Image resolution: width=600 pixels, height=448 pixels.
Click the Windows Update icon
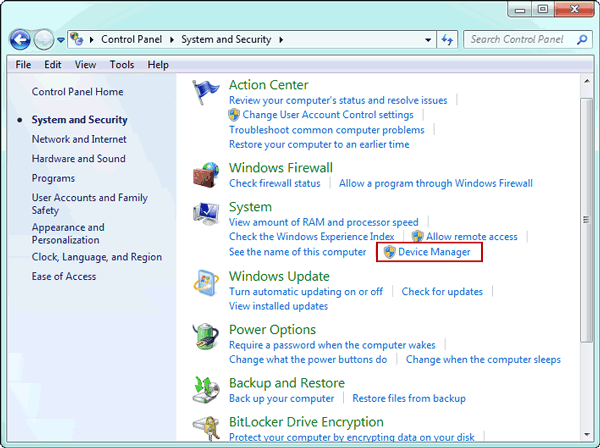tap(206, 283)
